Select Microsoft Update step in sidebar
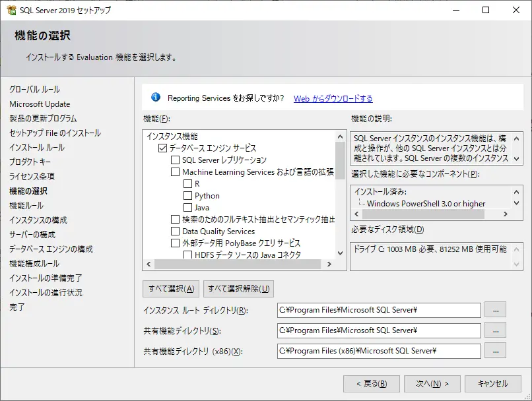 [x=40, y=104]
